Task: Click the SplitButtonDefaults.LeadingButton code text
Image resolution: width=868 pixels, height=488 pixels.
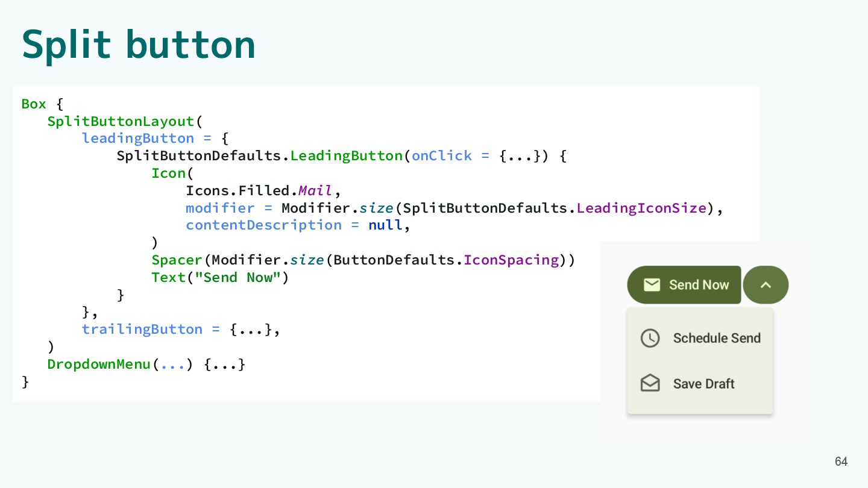Action: 260,155
